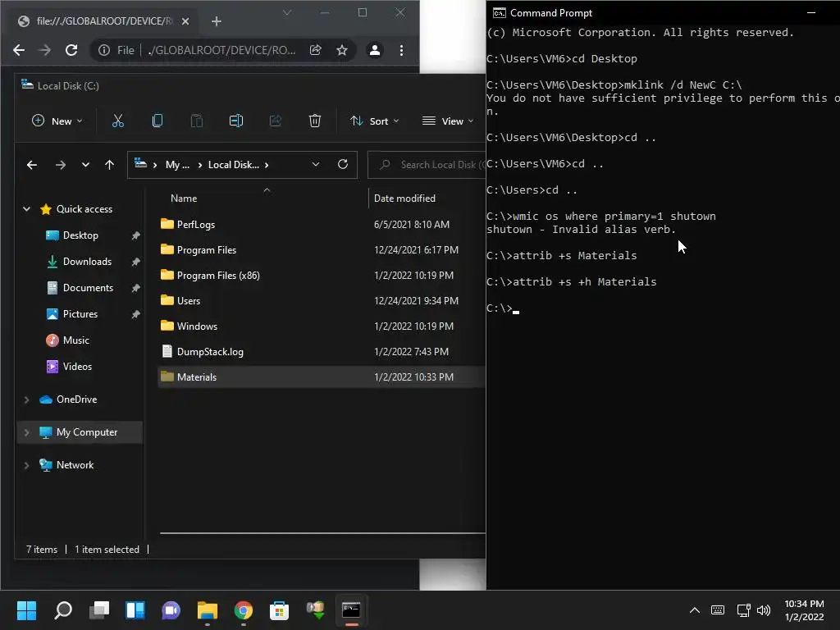Close the GLOBALROOT Chrome tab
Image resolution: width=840 pixels, height=630 pixels.
tap(185, 21)
